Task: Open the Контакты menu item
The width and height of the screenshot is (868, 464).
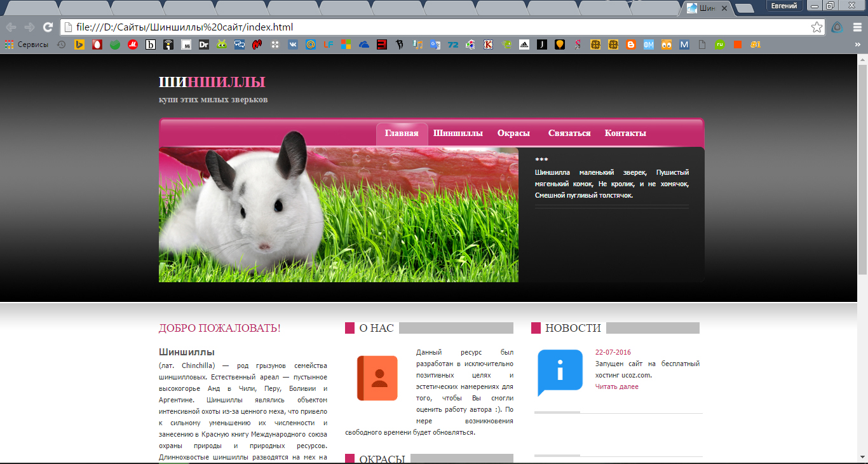Action: [x=625, y=133]
